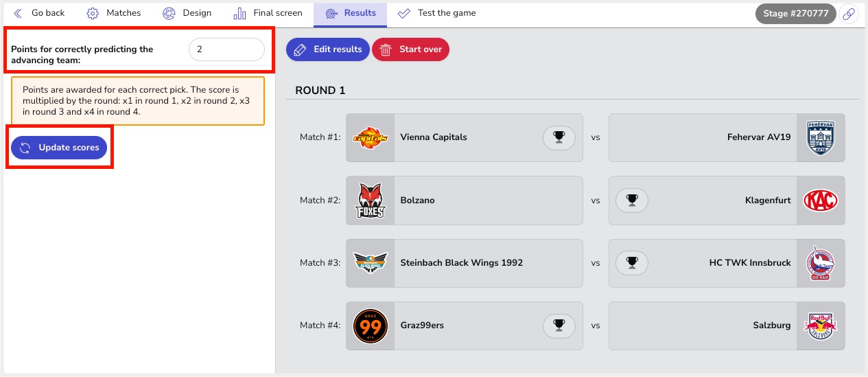
Task: Open the Final screen tab
Action: [268, 13]
